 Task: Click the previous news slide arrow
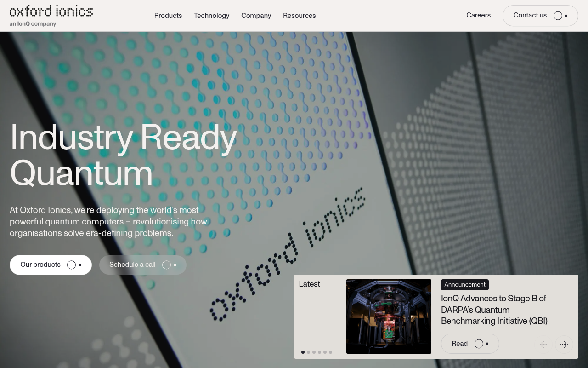tap(543, 345)
